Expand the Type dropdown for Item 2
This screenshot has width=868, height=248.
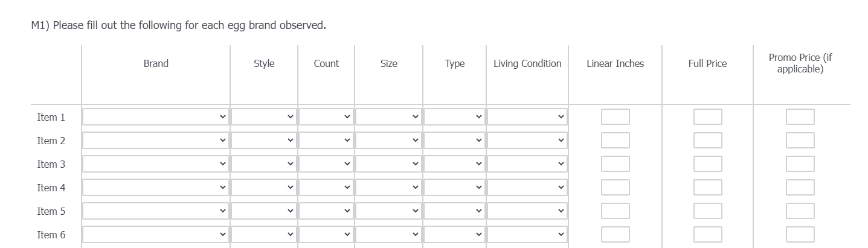click(454, 141)
